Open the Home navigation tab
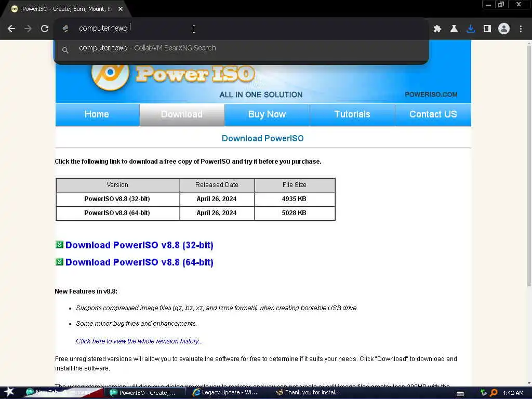532x399 pixels. click(97, 114)
